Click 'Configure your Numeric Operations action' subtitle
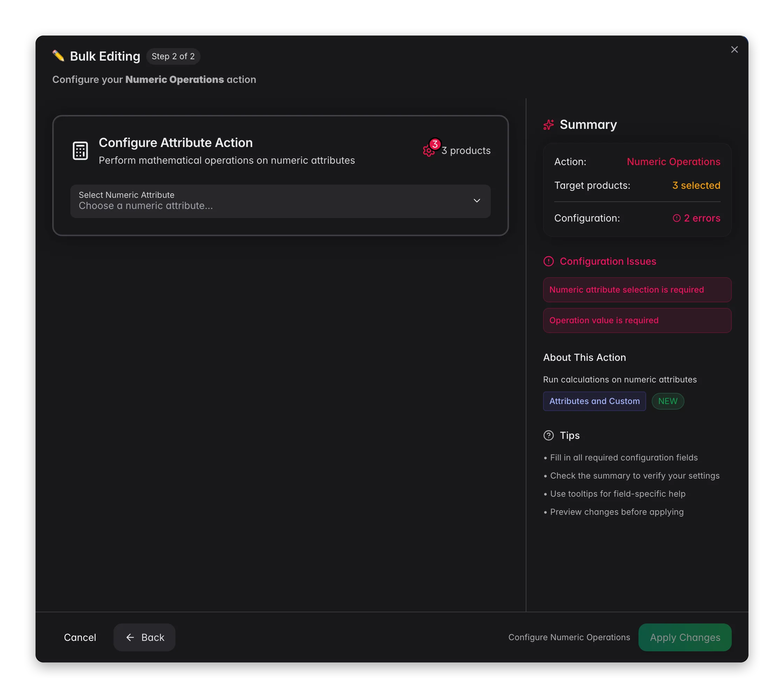The width and height of the screenshot is (784, 698). 154,79
